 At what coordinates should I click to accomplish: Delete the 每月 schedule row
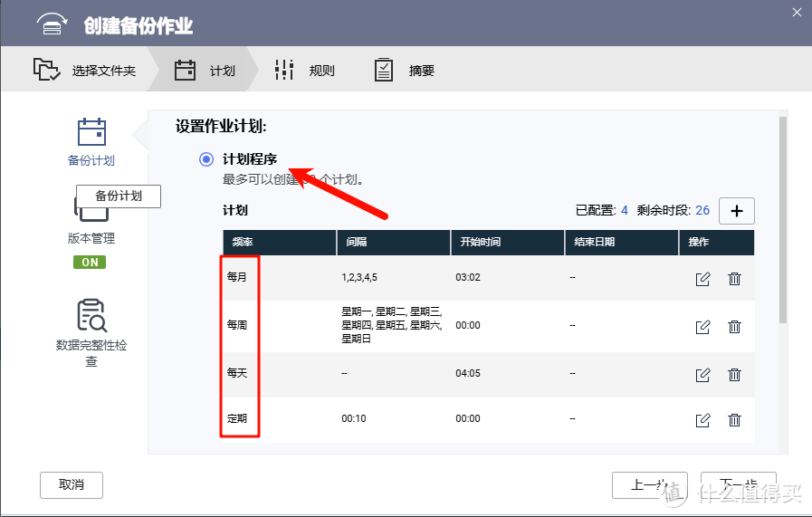click(x=734, y=279)
